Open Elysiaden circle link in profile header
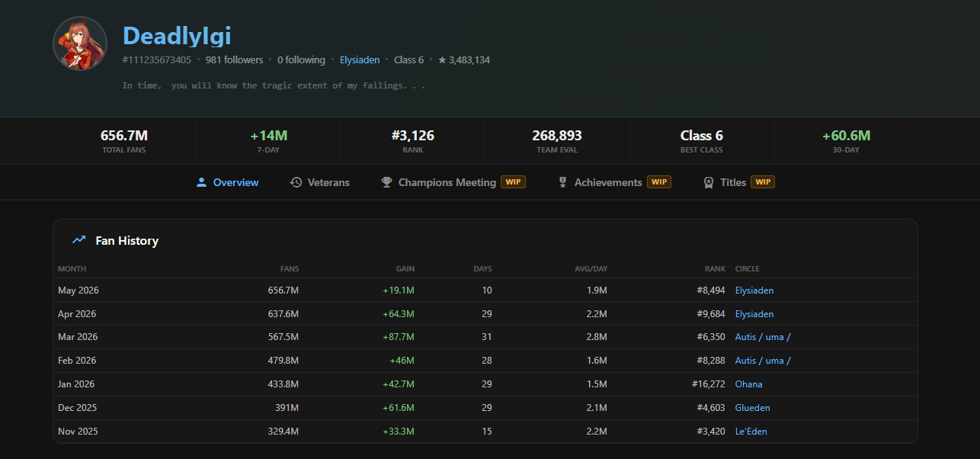The height and width of the screenshot is (459, 980). [360, 59]
